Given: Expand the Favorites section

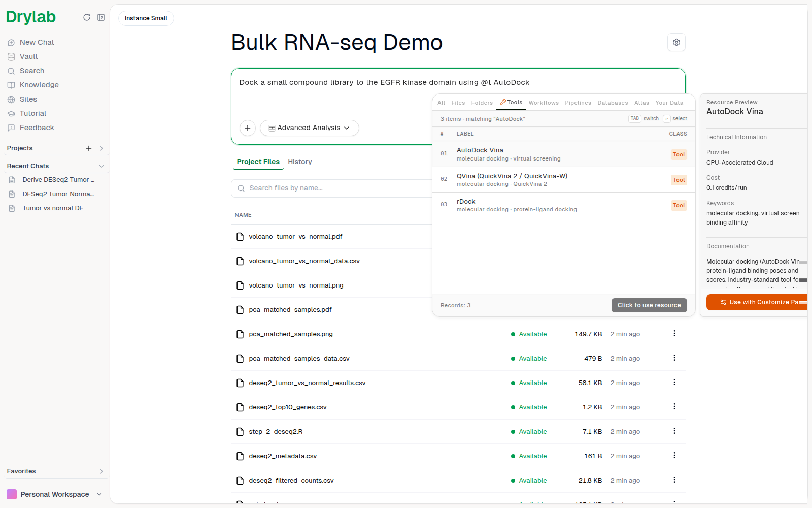Looking at the screenshot, I should pos(101,471).
